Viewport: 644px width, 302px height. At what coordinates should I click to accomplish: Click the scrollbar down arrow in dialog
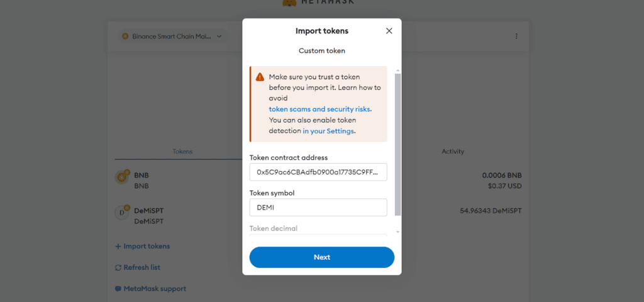(397, 232)
